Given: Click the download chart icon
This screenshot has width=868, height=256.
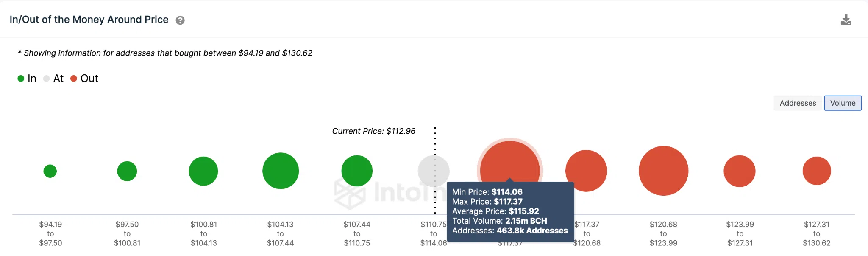Looking at the screenshot, I should click(846, 20).
